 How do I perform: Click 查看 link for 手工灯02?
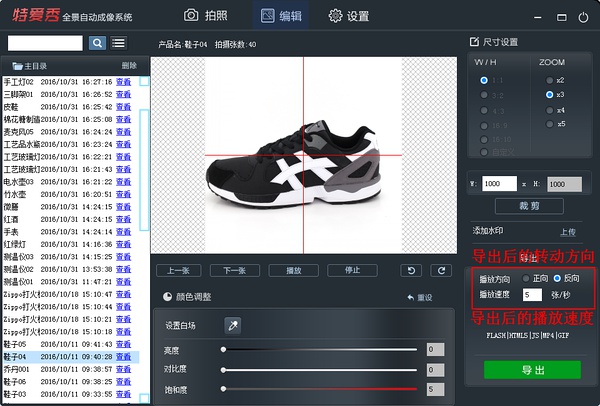coord(124,82)
